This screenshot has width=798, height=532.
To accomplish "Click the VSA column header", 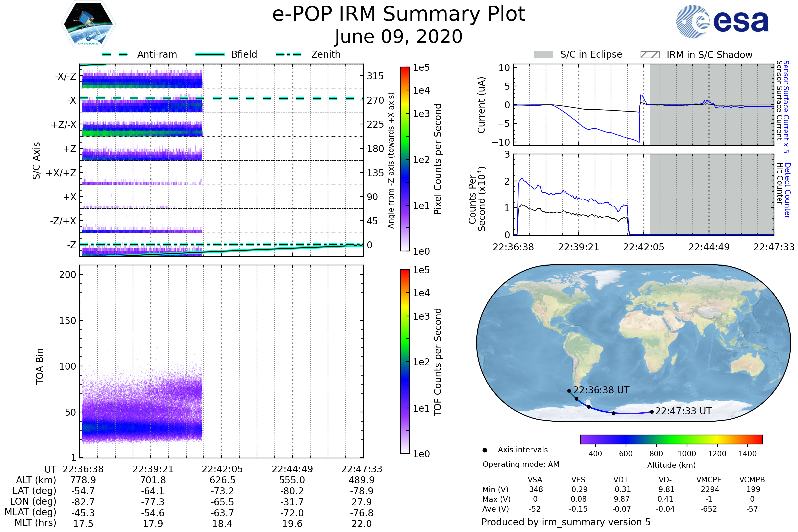I will (535, 480).
